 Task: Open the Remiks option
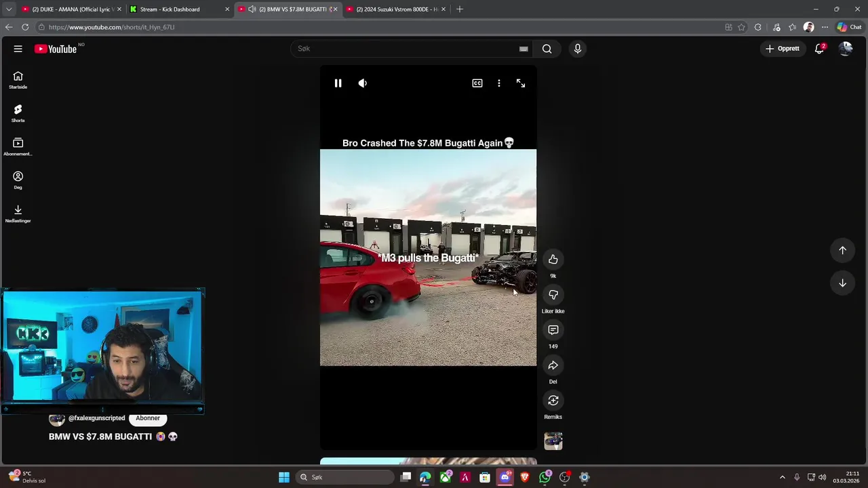[x=553, y=401]
